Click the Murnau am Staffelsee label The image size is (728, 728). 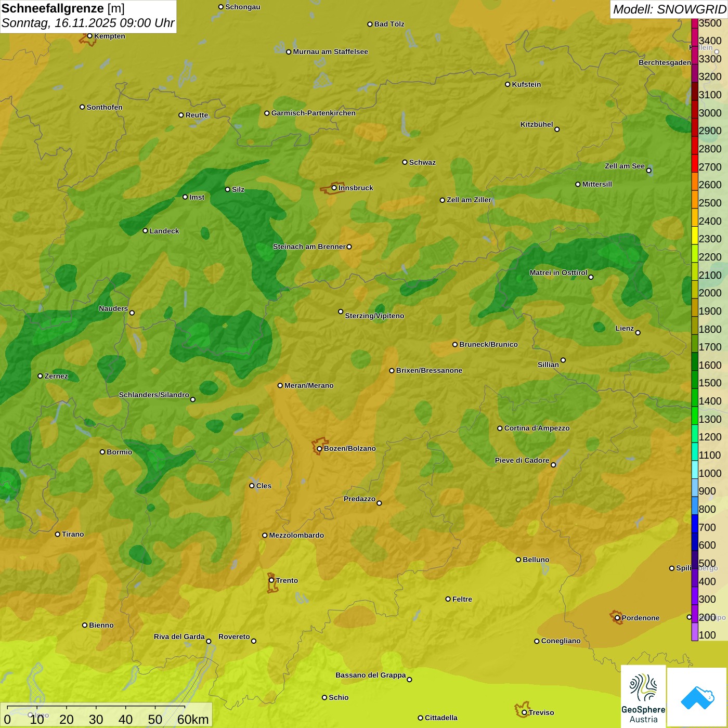(330, 51)
